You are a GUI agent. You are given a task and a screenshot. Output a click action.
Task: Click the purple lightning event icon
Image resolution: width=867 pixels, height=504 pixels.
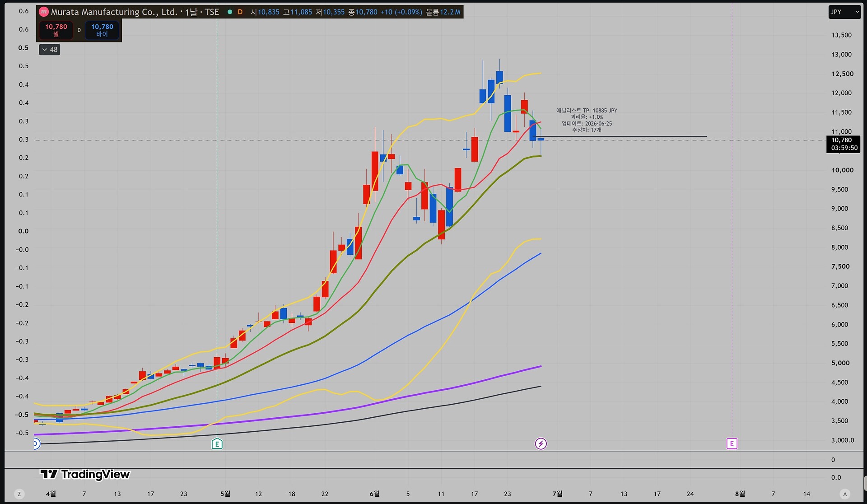(x=541, y=444)
